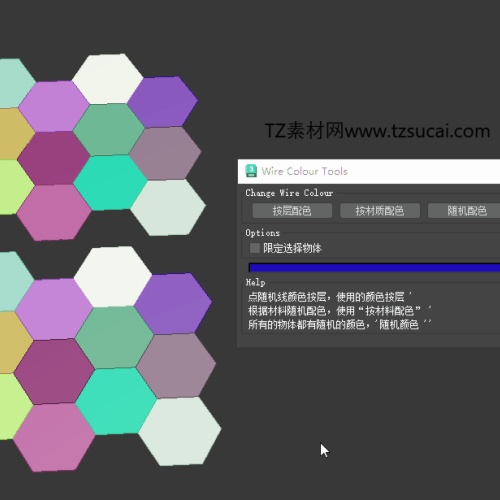Click the Wire Colour Tools title bar
This screenshot has width=500, height=500.
point(369,171)
